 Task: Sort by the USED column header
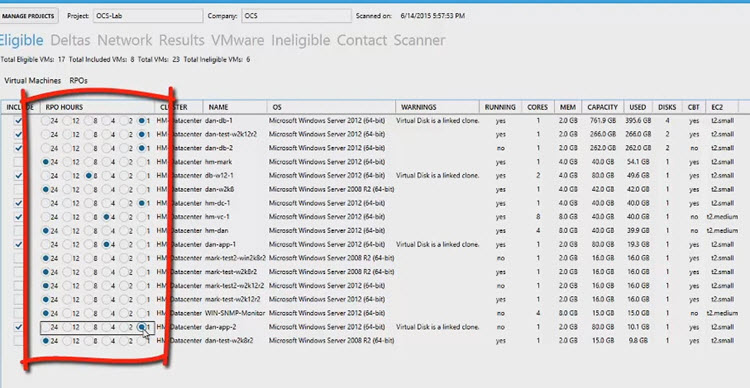pyautogui.click(x=638, y=107)
